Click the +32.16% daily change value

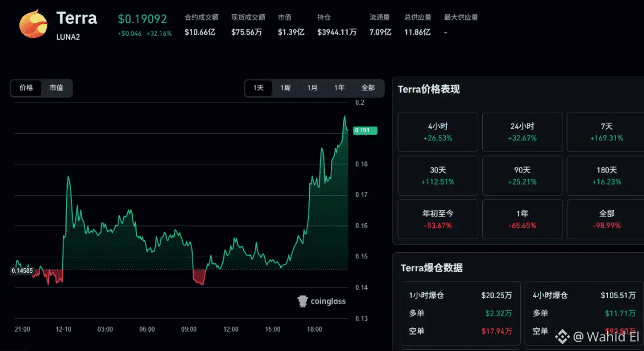(x=159, y=34)
